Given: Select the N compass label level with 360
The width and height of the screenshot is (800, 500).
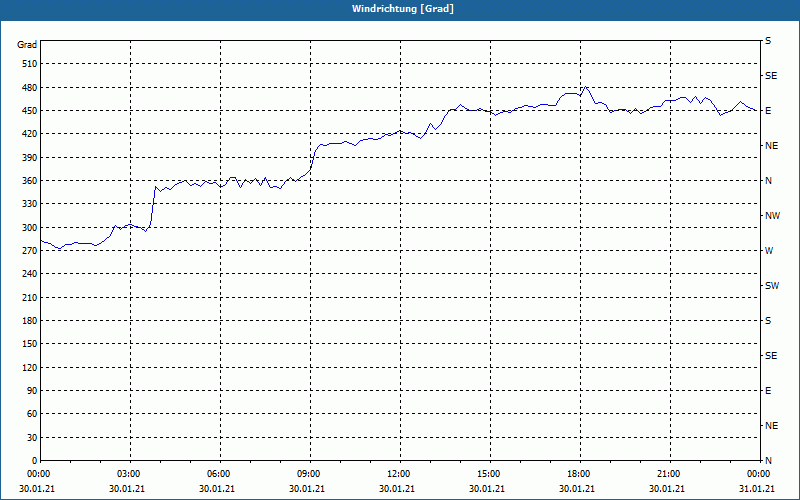Looking at the screenshot, I should (x=768, y=181).
